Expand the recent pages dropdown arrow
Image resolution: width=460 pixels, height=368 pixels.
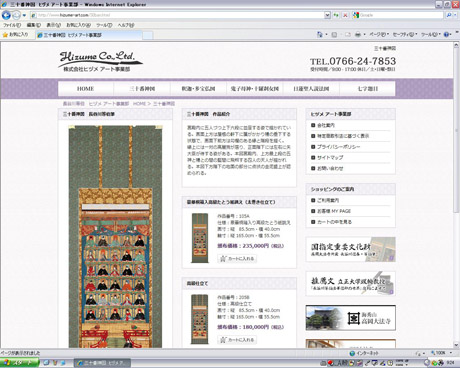click(x=24, y=15)
